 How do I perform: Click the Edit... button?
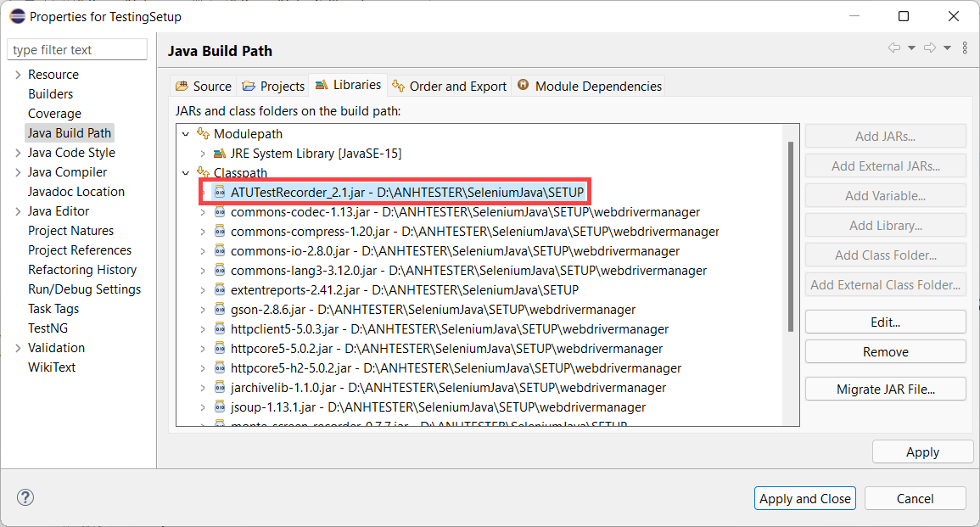pyautogui.click(x=886, y=322)
